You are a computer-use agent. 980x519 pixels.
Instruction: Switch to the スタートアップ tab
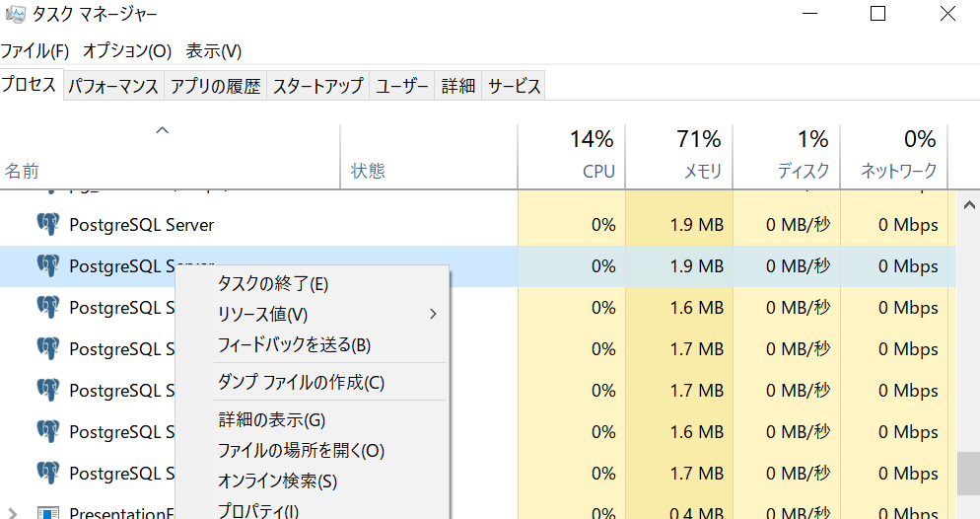coord(318,86)
